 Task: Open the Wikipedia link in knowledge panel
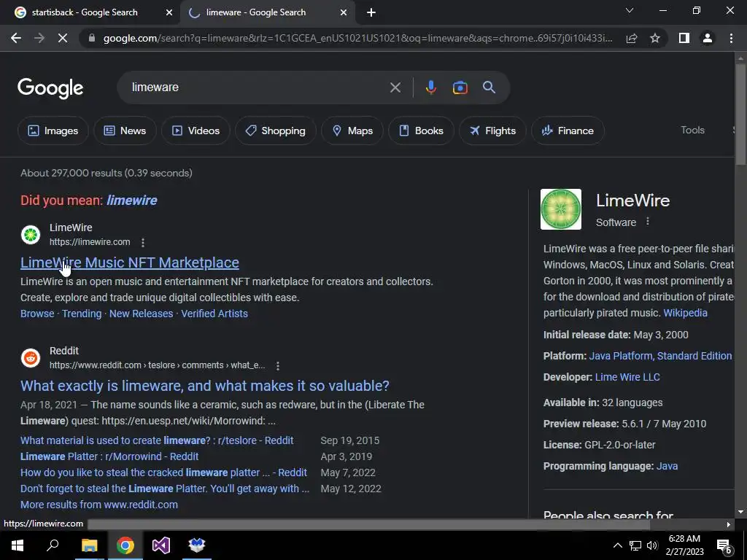coord(685,313)
